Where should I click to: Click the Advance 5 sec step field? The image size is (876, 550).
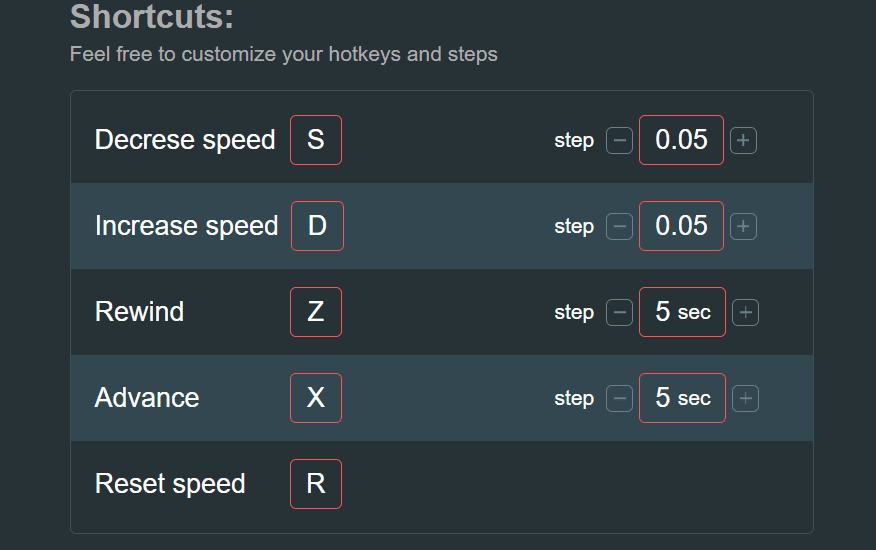682,398
